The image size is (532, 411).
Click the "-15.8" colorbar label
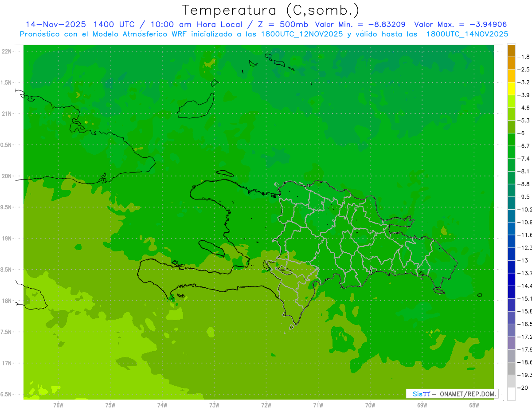click(x=525, y=311)
